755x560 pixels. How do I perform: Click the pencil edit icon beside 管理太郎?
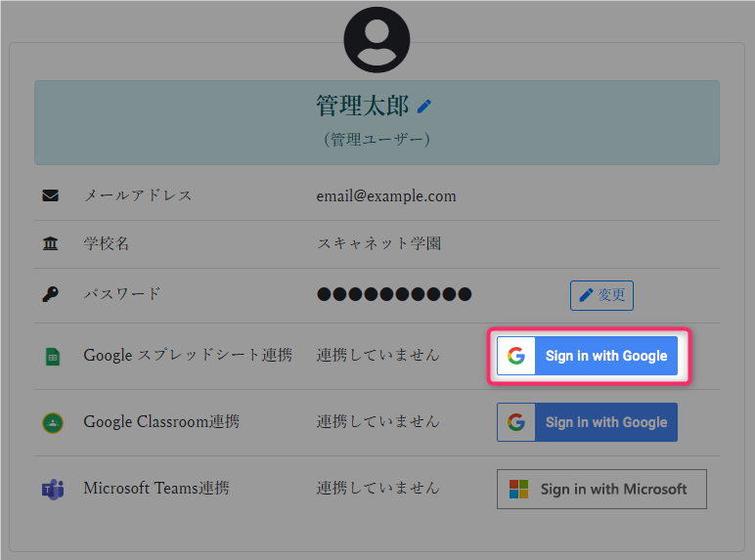423,107
